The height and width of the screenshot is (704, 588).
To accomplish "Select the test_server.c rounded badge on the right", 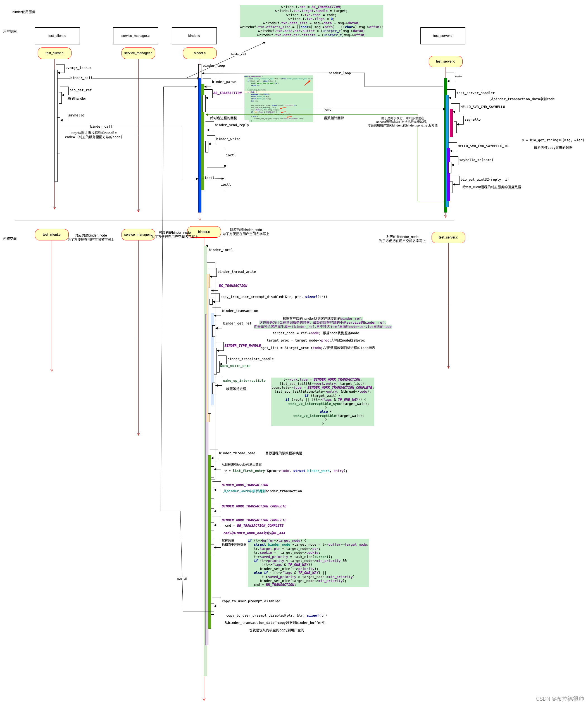I will pyautogui.click(x=446, y=61).
